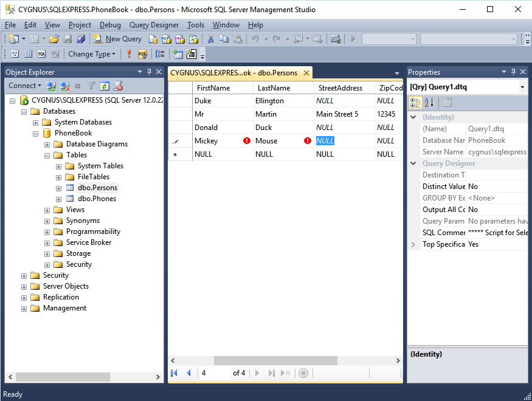Select the highlighted NULL StreetAddress cell for Mickey
The width and height of the screenshot is (532, 401).
click(344, 141)
